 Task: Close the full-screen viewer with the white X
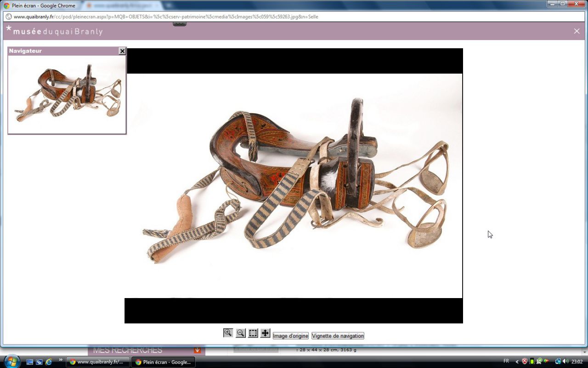pyautogui.click(x=577, y=31)
